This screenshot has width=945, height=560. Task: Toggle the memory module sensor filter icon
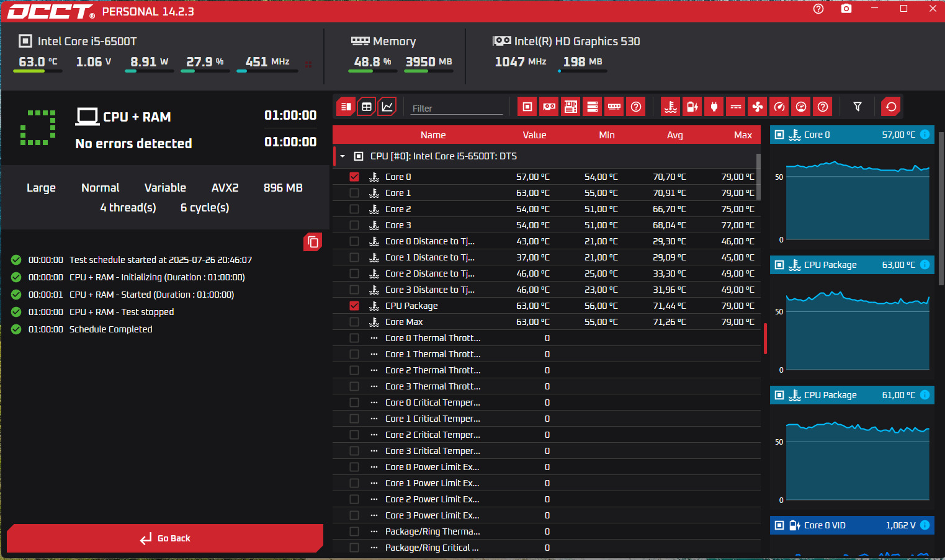(x=614, y=107)
